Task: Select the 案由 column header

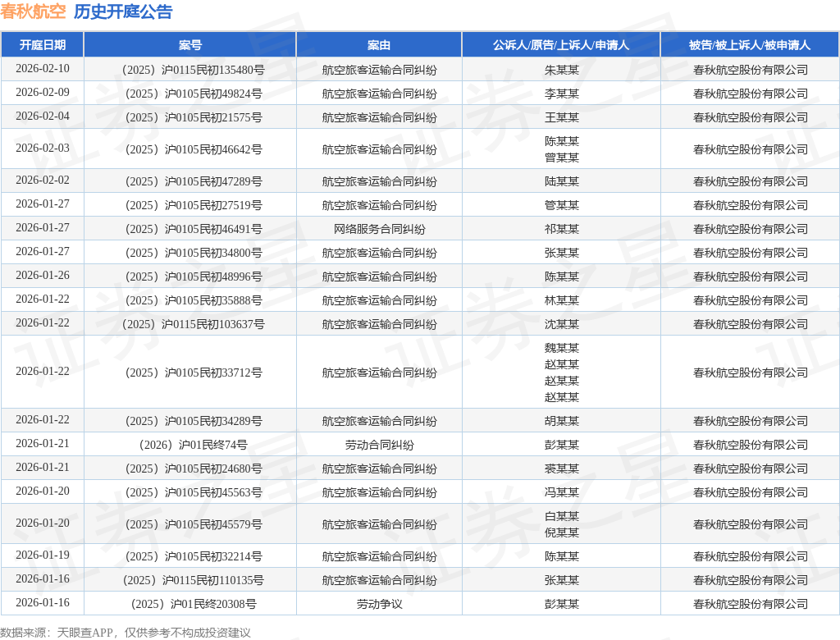Action: 379,45
